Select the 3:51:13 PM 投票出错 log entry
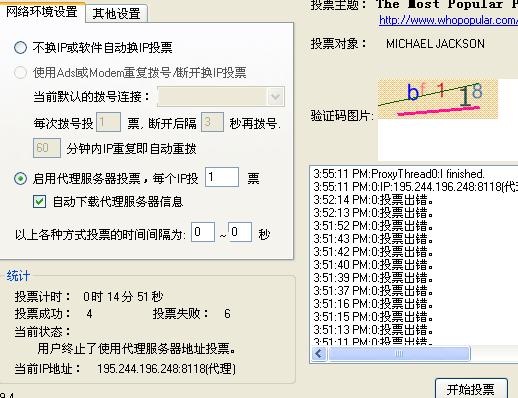The image size is (518, 398). [x=373, y=330]
